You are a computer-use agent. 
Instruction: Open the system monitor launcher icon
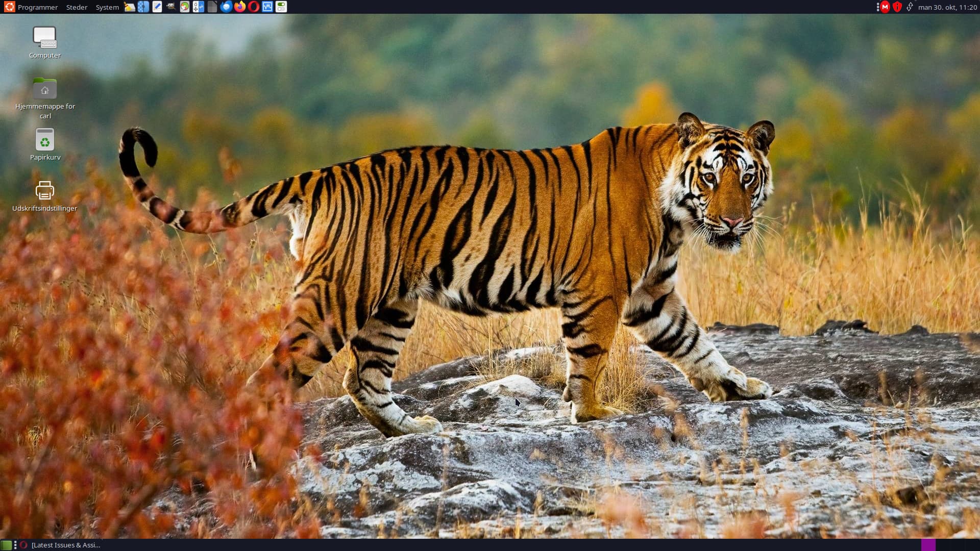click(x=267, y=7)
